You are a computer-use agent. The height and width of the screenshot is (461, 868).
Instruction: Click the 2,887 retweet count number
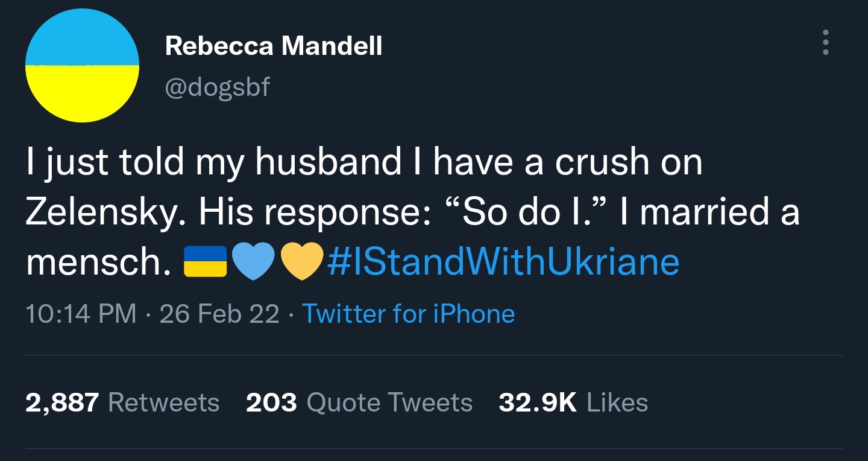tap(62, 402)
